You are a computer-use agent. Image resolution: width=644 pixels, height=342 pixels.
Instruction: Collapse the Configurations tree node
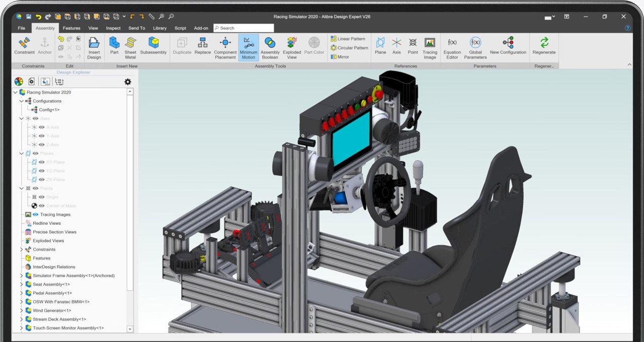coord(22,101)
